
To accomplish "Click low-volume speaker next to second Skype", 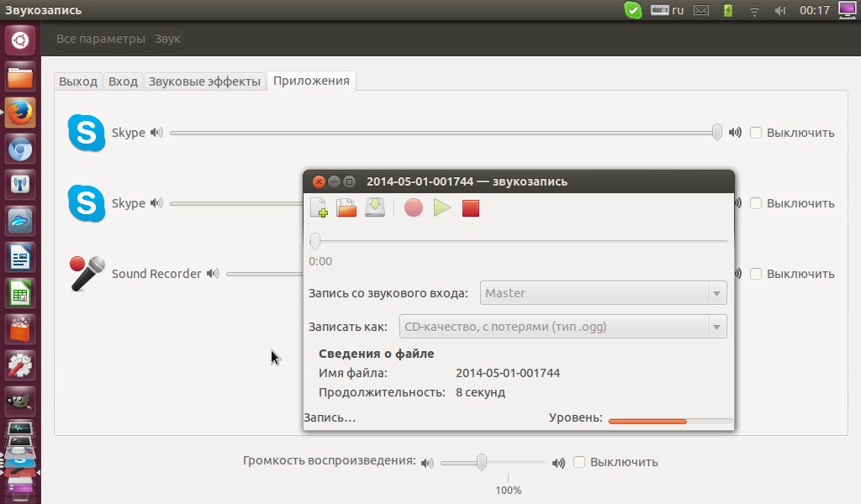I will (x=156, y=203).
